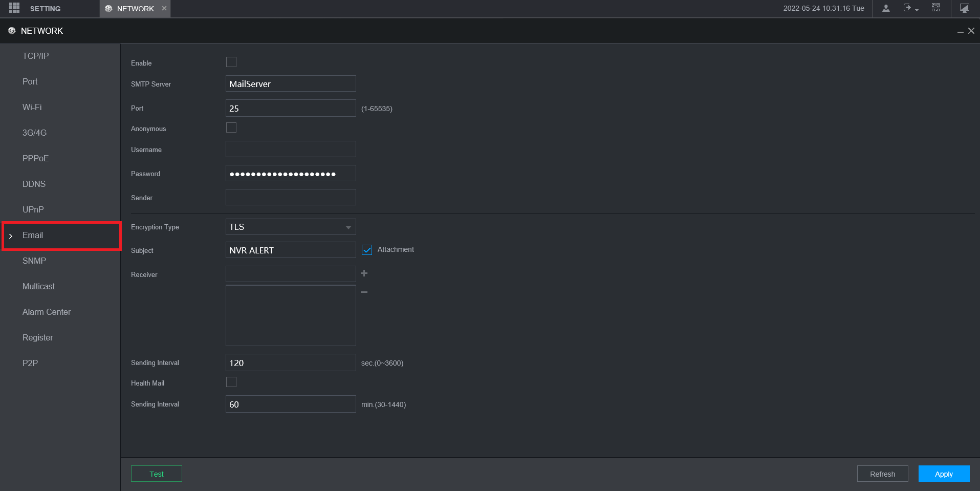Open the apps grid icon beside SETTING
The width and height of the screenshot is (980, 491).
tap(14, 8)
